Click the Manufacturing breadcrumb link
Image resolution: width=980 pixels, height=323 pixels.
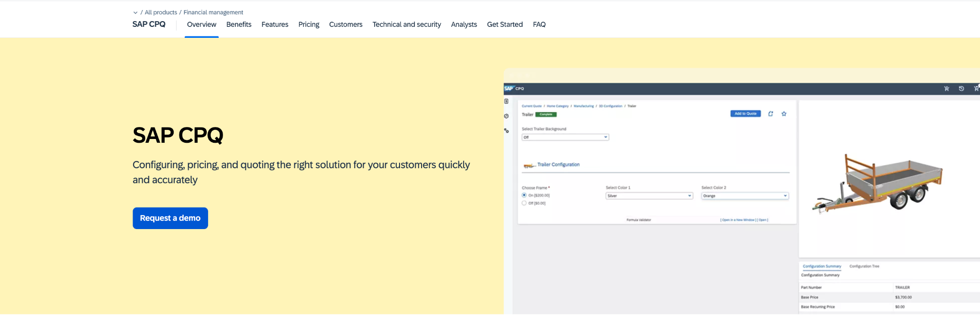[584, 106]
